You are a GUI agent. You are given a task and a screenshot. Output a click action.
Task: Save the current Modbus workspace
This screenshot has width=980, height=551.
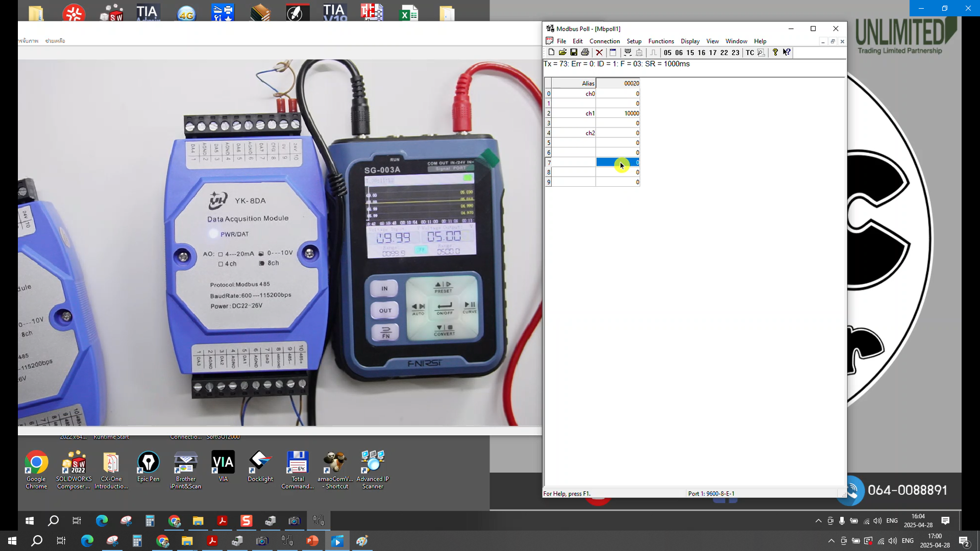click(x=574, y=52)
